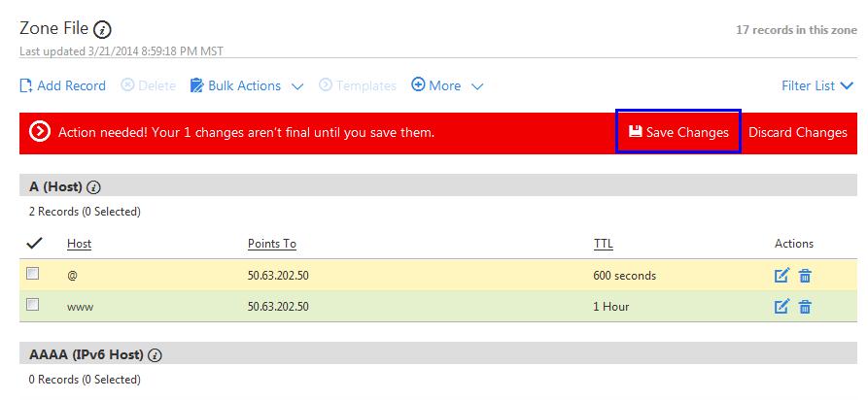The width and height of the screenshot is (868, 400).
Task: Sort by TTL column header
Action: (603, 244)
